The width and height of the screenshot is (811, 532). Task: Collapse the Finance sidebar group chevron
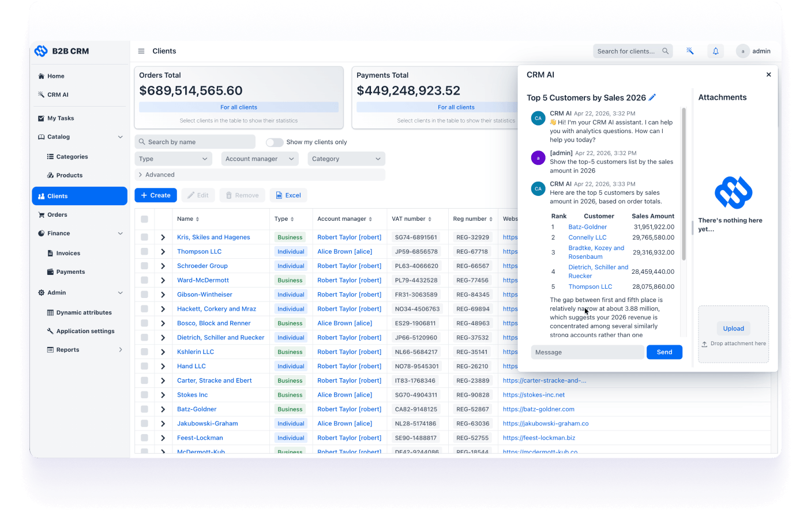[120, 233]
